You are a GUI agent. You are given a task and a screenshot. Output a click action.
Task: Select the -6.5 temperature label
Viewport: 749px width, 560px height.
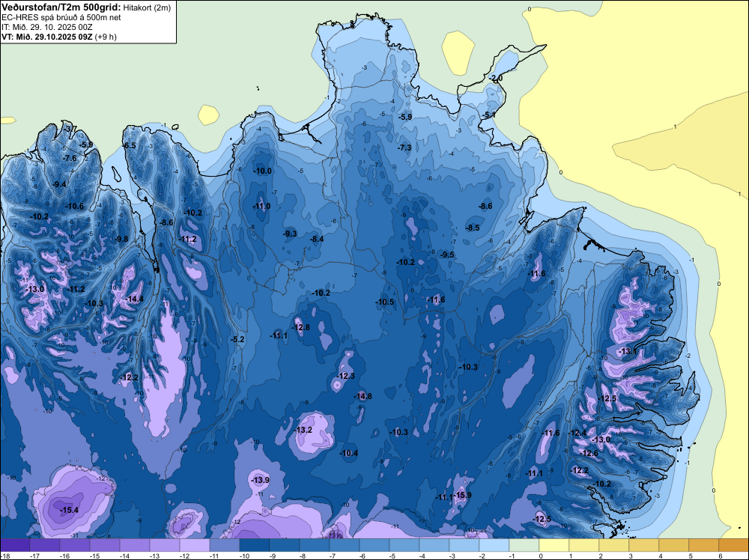coord(130,145)
